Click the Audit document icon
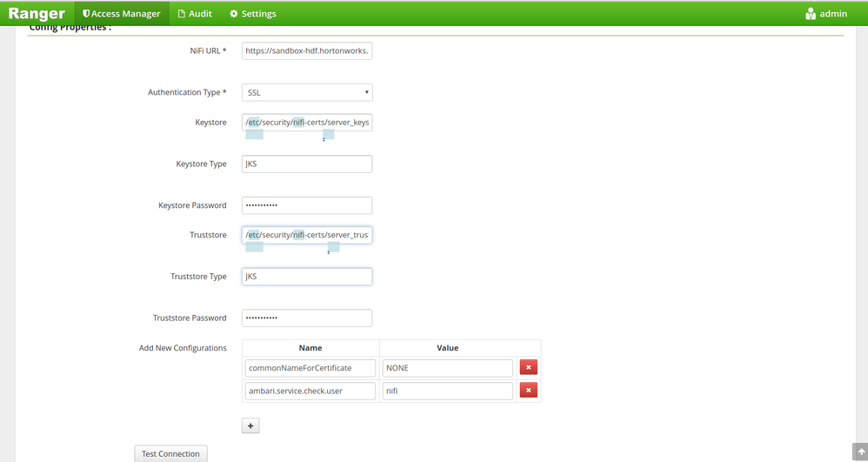The width and height of the screenshot is (868, 462). (x=181, y=13)
